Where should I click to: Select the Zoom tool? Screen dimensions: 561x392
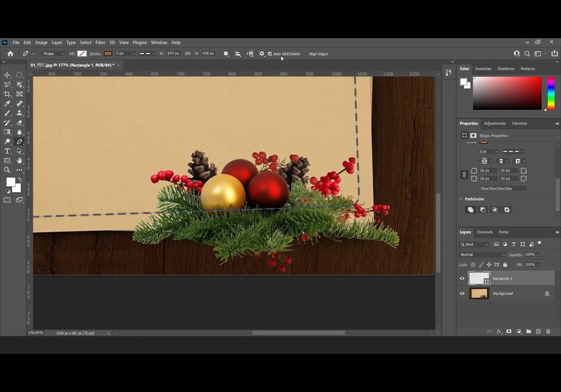(7, 170)
